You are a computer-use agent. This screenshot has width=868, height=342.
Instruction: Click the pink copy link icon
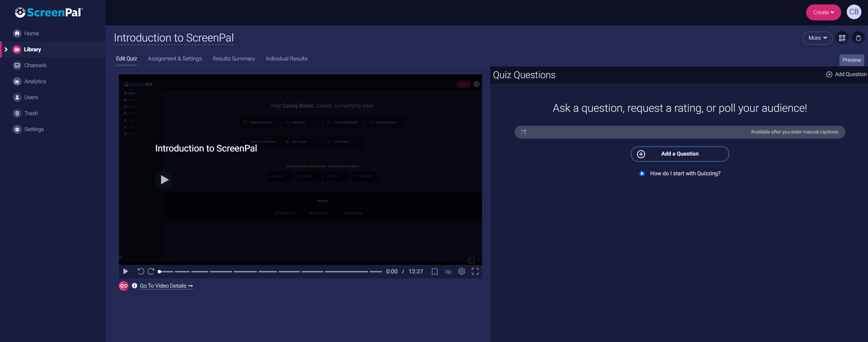124,286
